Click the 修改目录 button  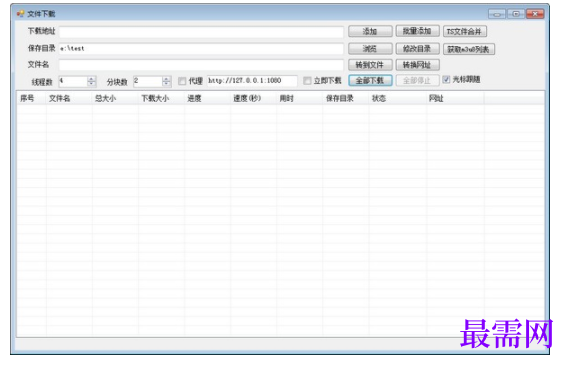417,48
